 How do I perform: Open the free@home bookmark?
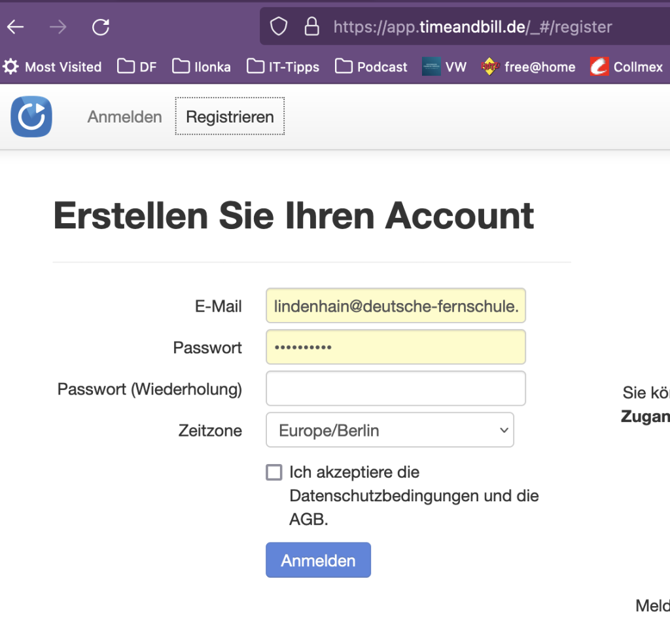529,67
